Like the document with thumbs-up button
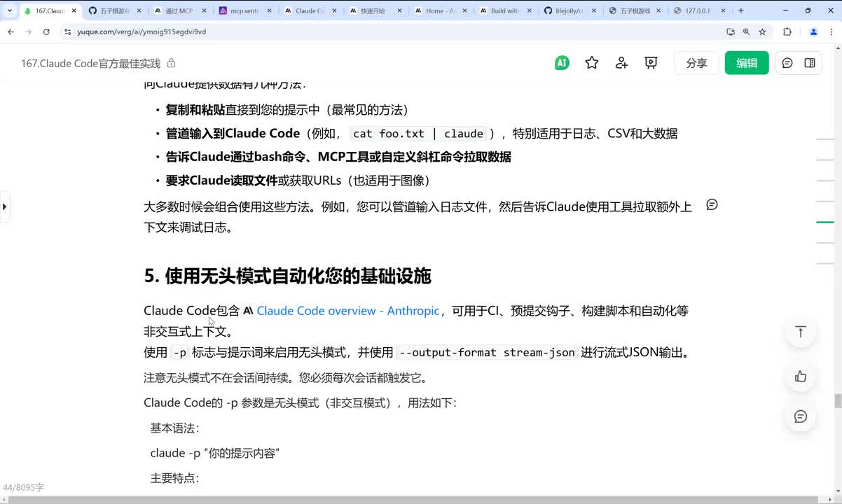The image size is (842, 504). (x=801, y=377)
